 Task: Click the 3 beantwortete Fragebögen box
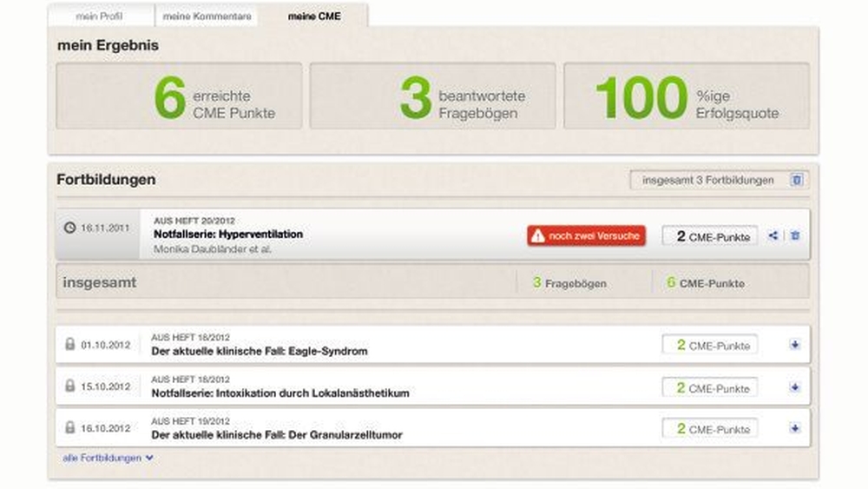(x=432, y=96)
